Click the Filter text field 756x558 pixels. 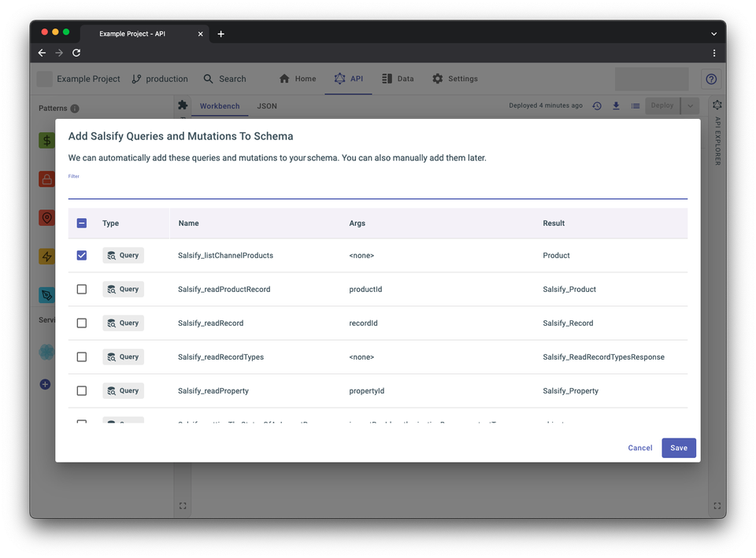(377, 190)
